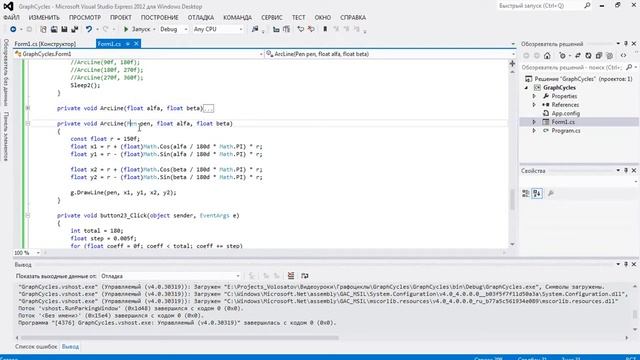Open the Any CPU platform dropdown

click(218, 29)
